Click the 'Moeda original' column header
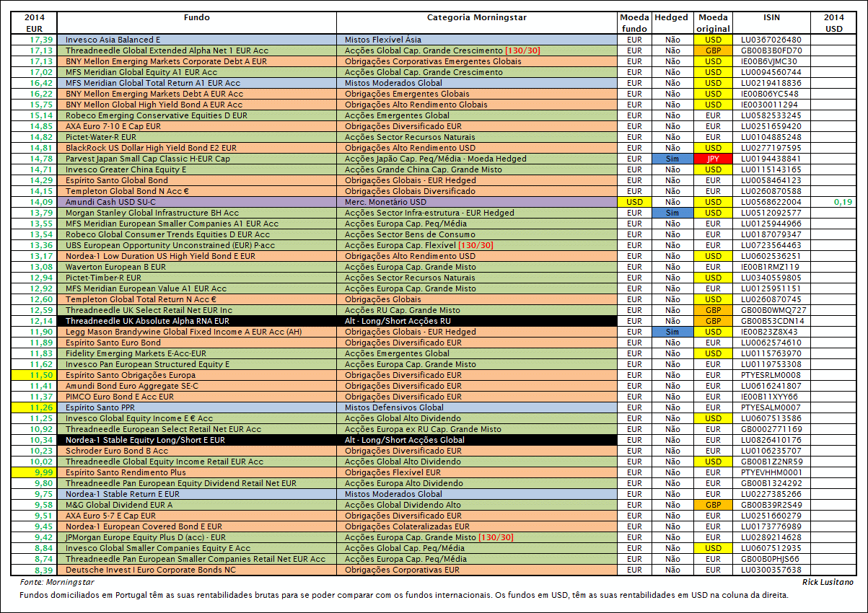 tap(713, 22)
